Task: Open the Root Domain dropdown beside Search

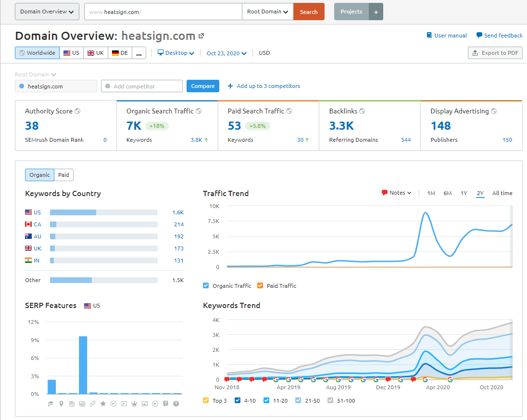Action: (267, 12)
